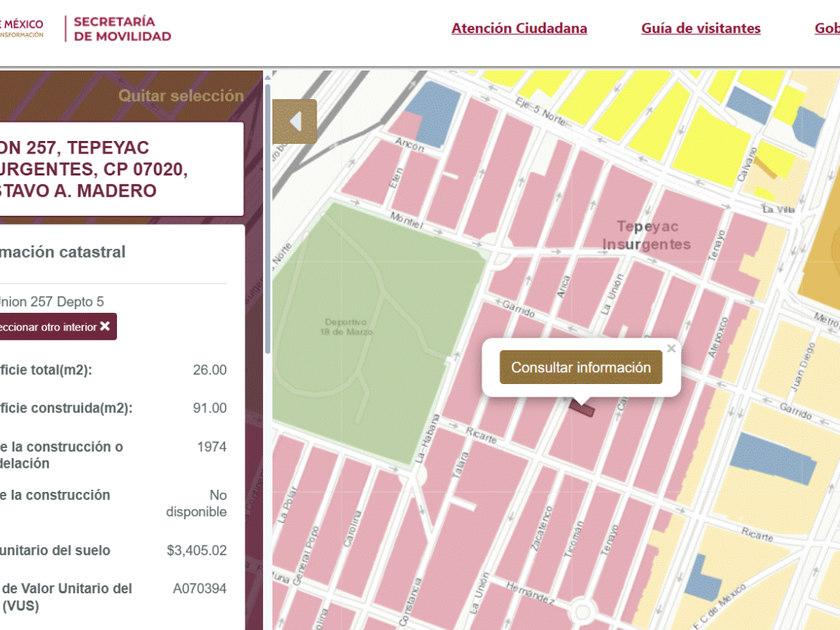Click the blue parcel near Ancon street
The image size is (840, 630).
pyautogui.click(x=435, y=115)
